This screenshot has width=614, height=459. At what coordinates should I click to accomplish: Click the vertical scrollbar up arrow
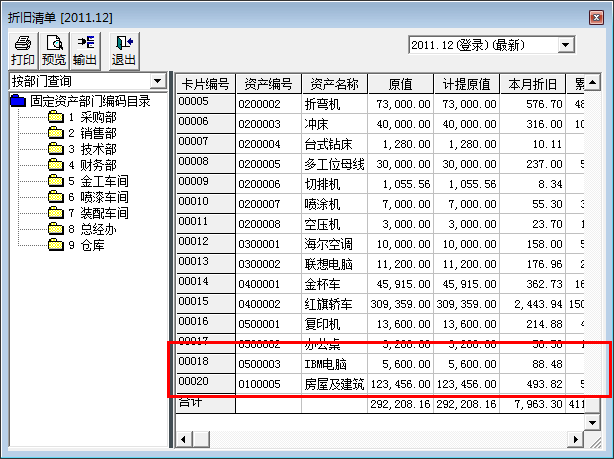(x=592, y=82)
